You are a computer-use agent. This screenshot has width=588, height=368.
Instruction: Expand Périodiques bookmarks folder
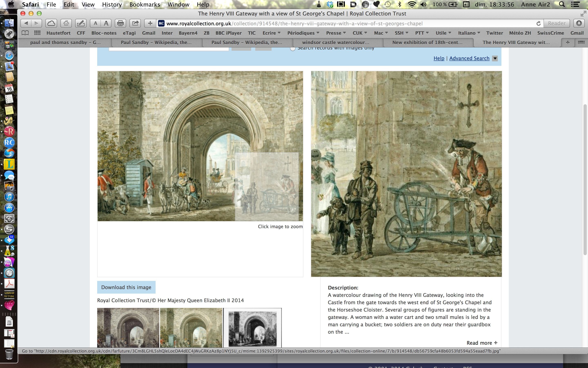(x=303, y=33)
